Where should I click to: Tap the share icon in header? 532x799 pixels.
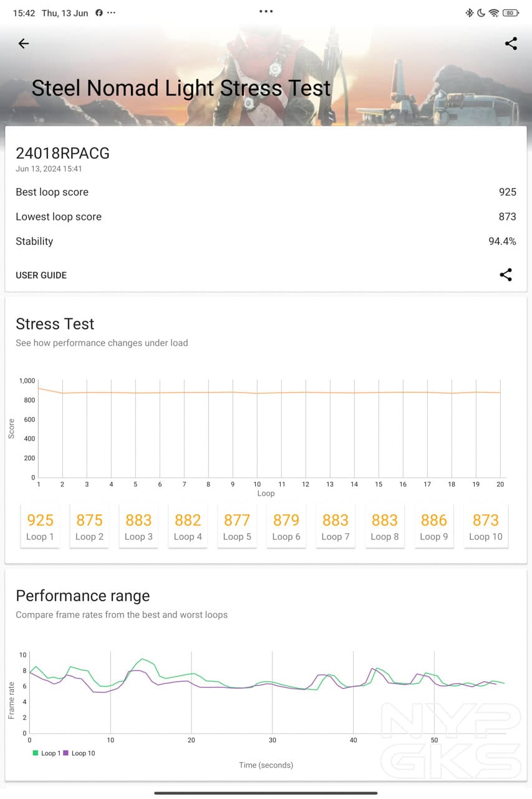pos(511,44)
